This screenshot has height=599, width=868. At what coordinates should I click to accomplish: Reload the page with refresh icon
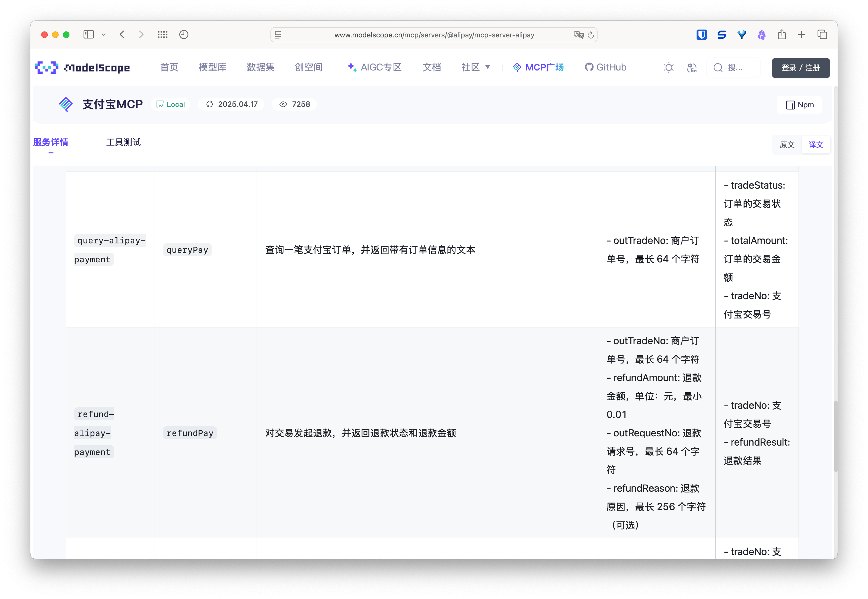click(x=591, y=35)
